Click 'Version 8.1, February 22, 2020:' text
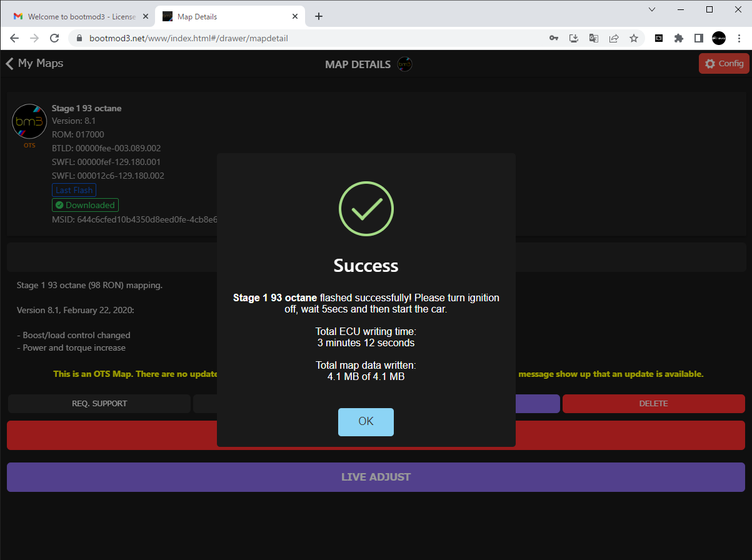Viewport: 752px width, 560px height. [76, 310]
